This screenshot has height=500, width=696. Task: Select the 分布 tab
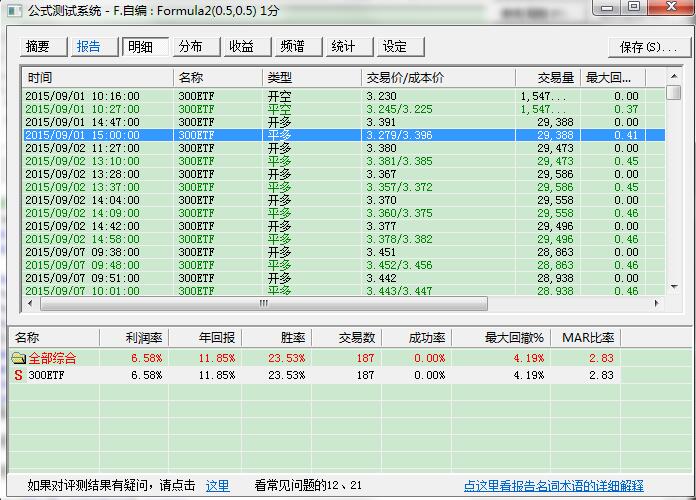[191, 47]
